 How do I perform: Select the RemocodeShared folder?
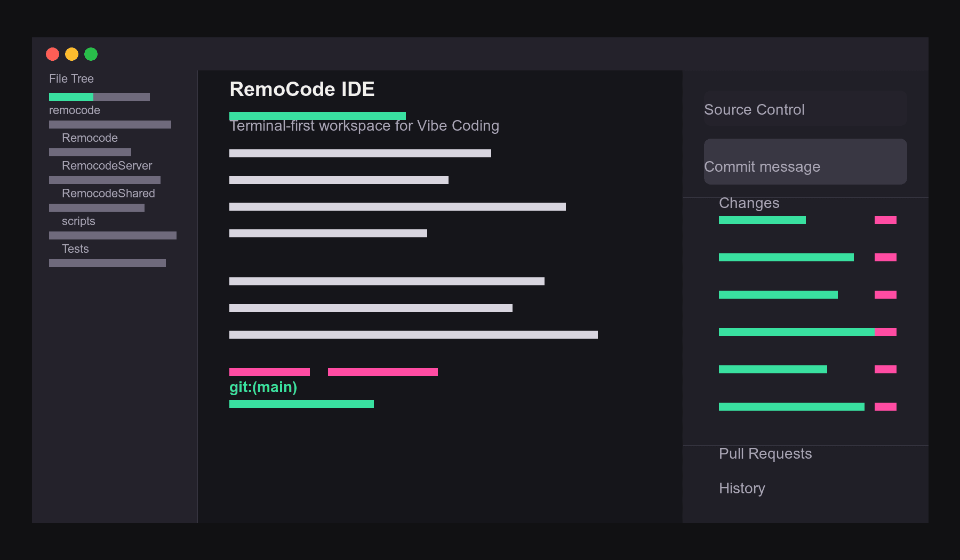(x=108, y=194)
